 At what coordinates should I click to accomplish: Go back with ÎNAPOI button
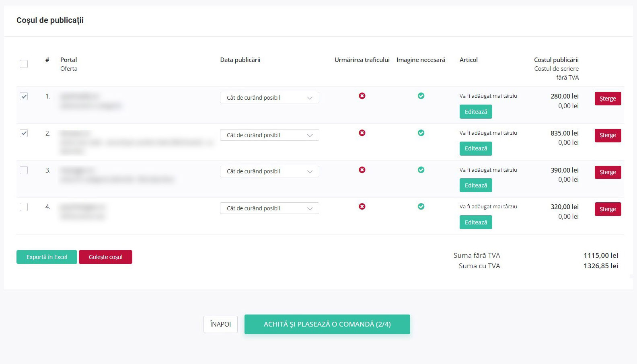click(220, 324)
